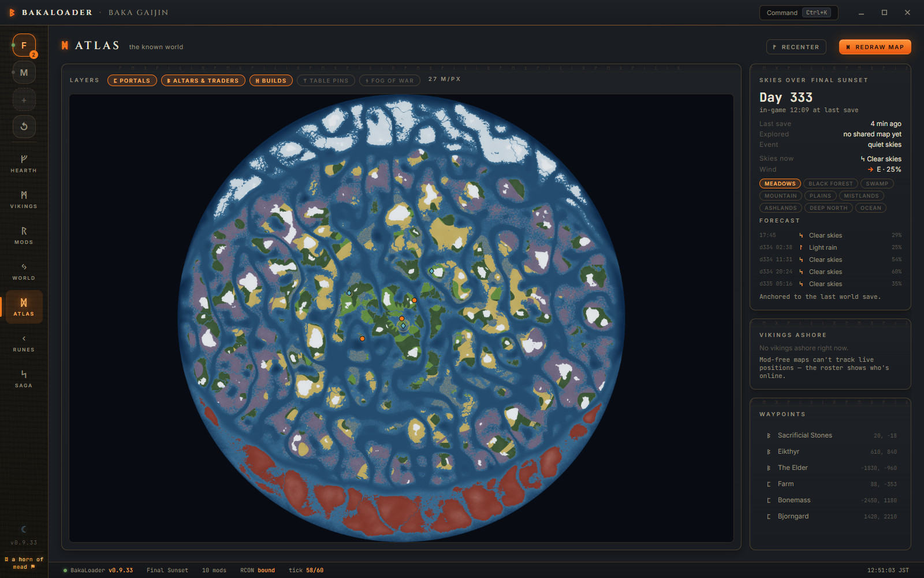Select the Mountain biome chip
Viewport: 924px width, 578px height.
point(781,196)
